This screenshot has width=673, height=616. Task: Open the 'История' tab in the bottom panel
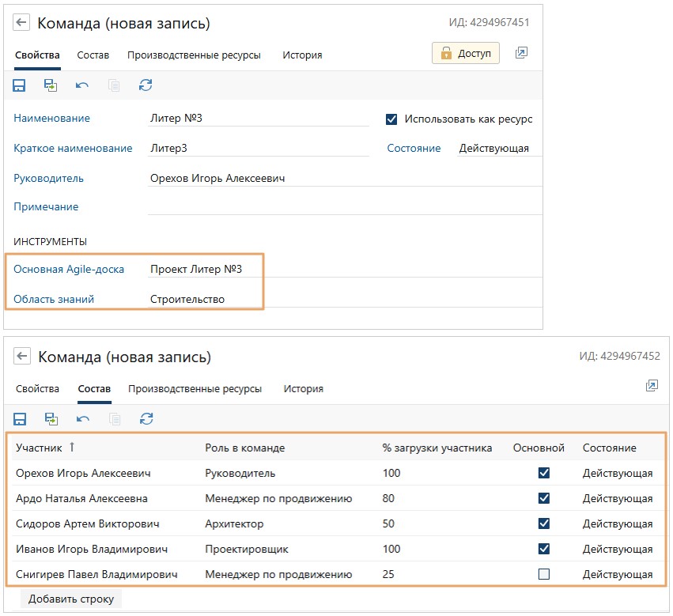click(x=304, y=388)
